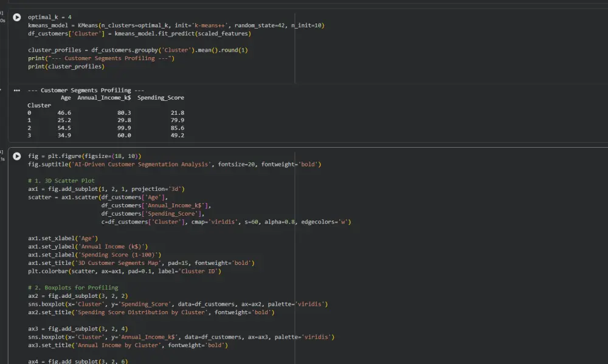The width and height of the screenshot is (608, 364).
Task: Click the ax1.set_ylabel('Annual Income (k$)') line
Action: pos(88,247)
